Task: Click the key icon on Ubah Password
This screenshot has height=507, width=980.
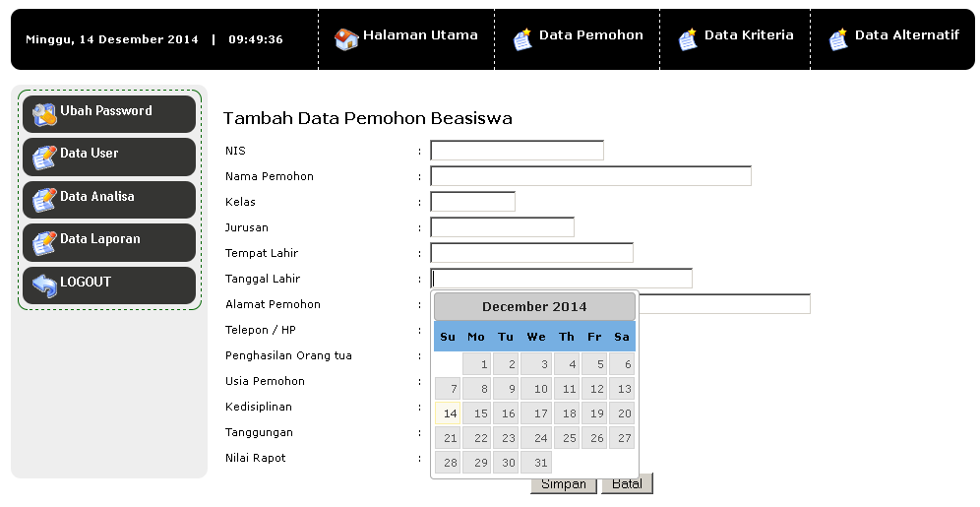Action: click(x=44, y=114)
